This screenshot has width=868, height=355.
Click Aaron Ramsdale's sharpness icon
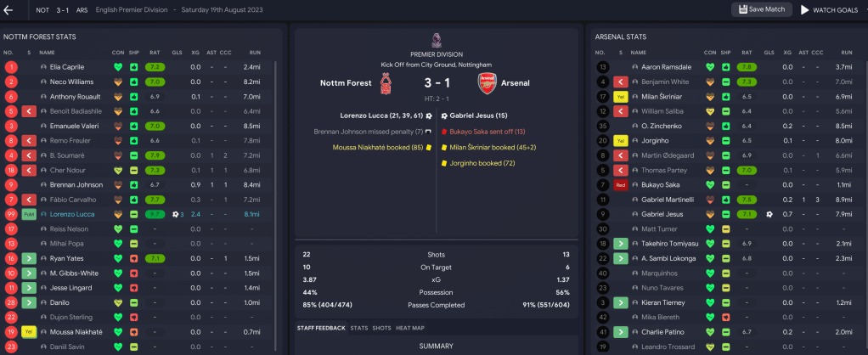726,66
